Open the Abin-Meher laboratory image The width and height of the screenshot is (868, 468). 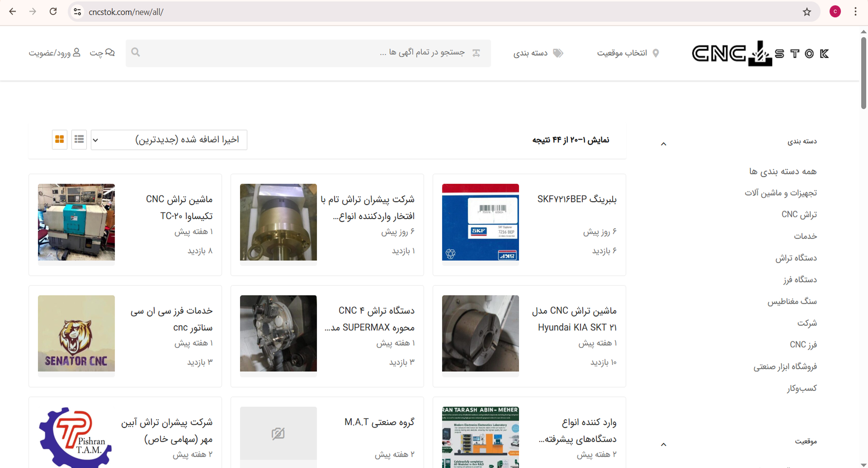480,437
